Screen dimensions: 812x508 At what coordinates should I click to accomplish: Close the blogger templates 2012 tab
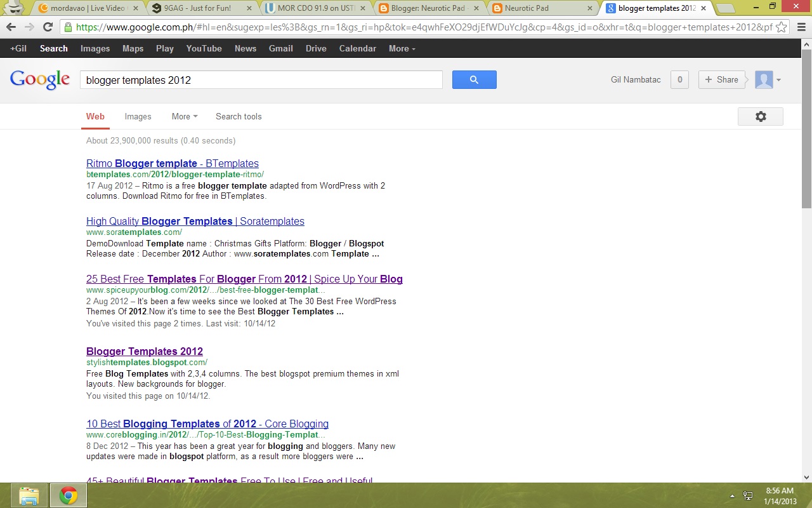click(704, 8)
